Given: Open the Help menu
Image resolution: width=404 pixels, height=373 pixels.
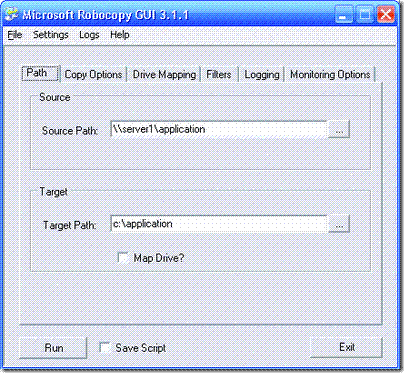Looking at the screenshot, I should pyautogui.click(x=120, y=35).
